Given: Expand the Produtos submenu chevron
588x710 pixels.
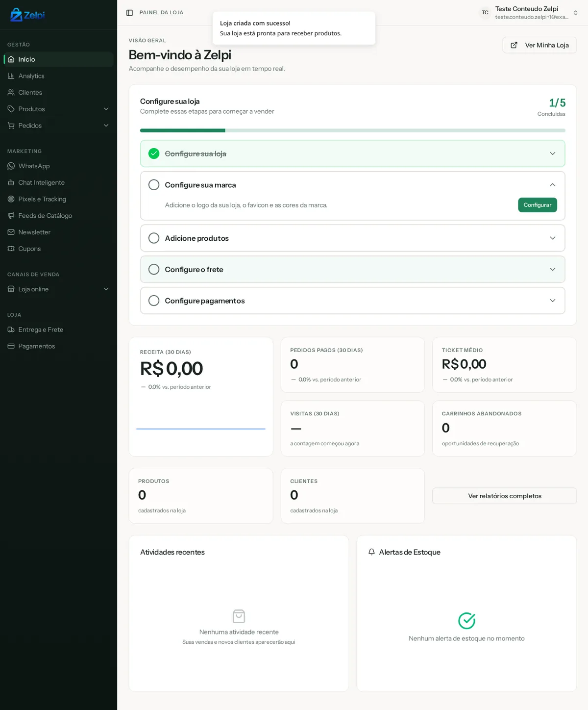Looking at the screenshot, I should (x=106, y=109).
